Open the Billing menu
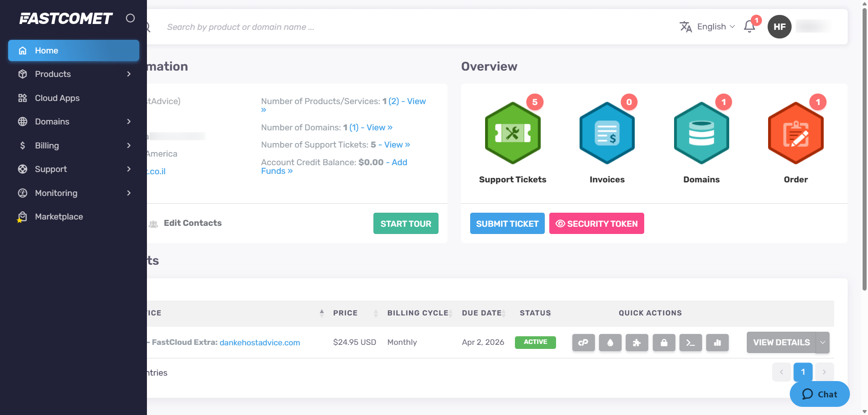Screen dimensions: 868x415 point(74,145)
